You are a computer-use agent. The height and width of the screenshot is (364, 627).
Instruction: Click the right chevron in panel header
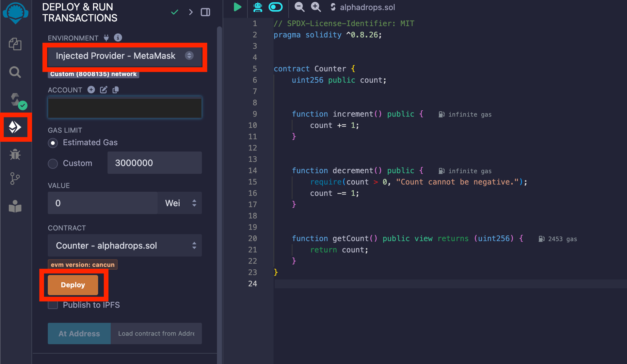191,12
